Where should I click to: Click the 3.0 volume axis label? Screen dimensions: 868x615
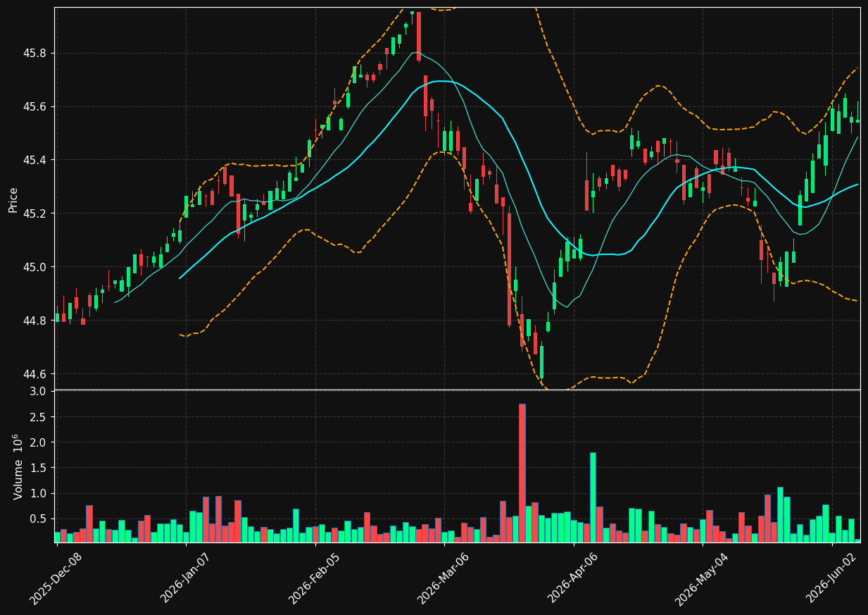point(39,392)
